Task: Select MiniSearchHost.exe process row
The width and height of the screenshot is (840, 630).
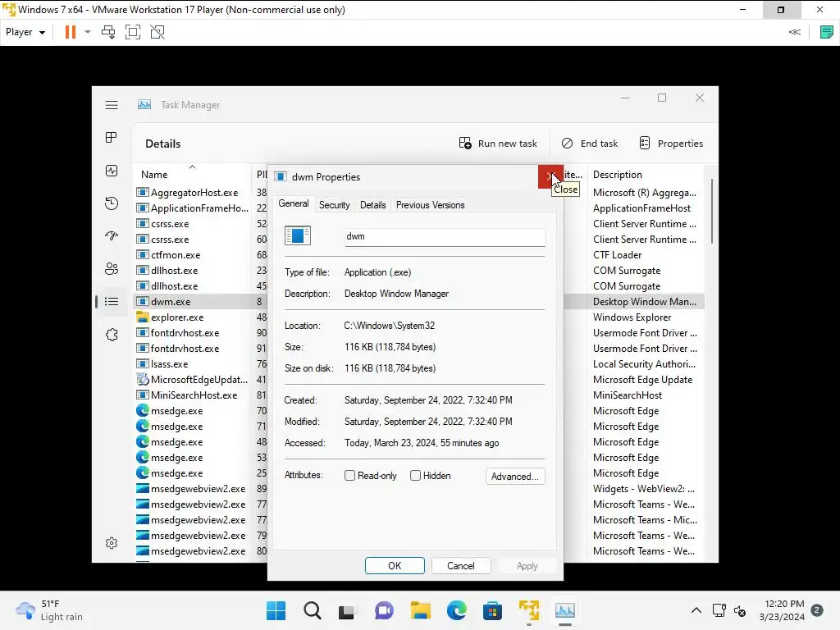Action: pyautogui.click(x=192, y=395)
